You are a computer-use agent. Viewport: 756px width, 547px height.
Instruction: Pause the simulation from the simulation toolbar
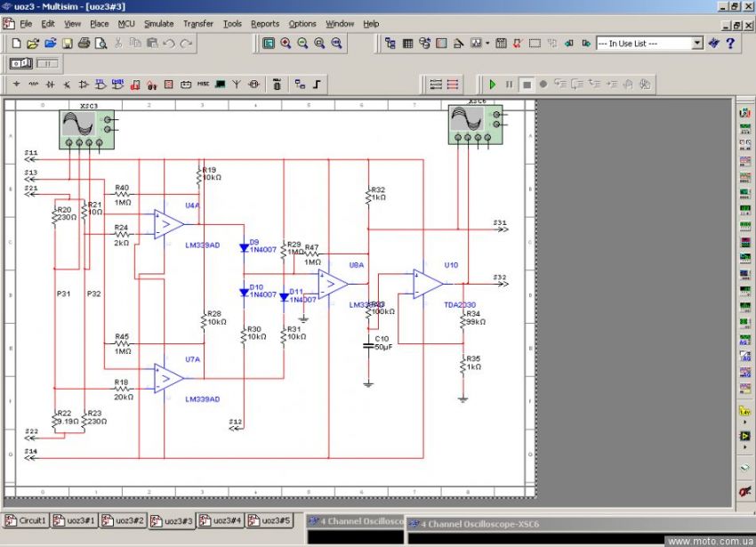tap(509, 84)
